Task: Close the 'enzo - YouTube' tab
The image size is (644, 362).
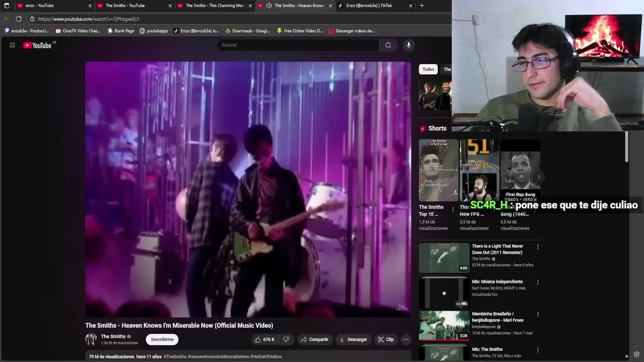Action: 90,6
